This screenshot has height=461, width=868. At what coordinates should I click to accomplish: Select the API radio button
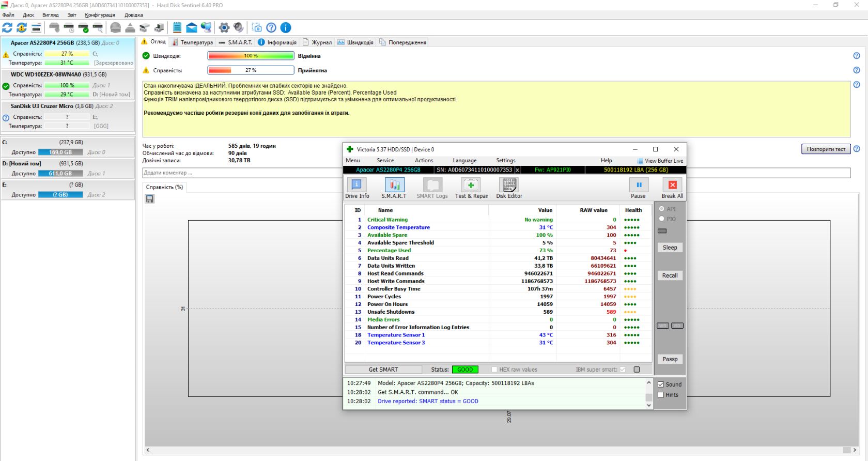(662, 209)
